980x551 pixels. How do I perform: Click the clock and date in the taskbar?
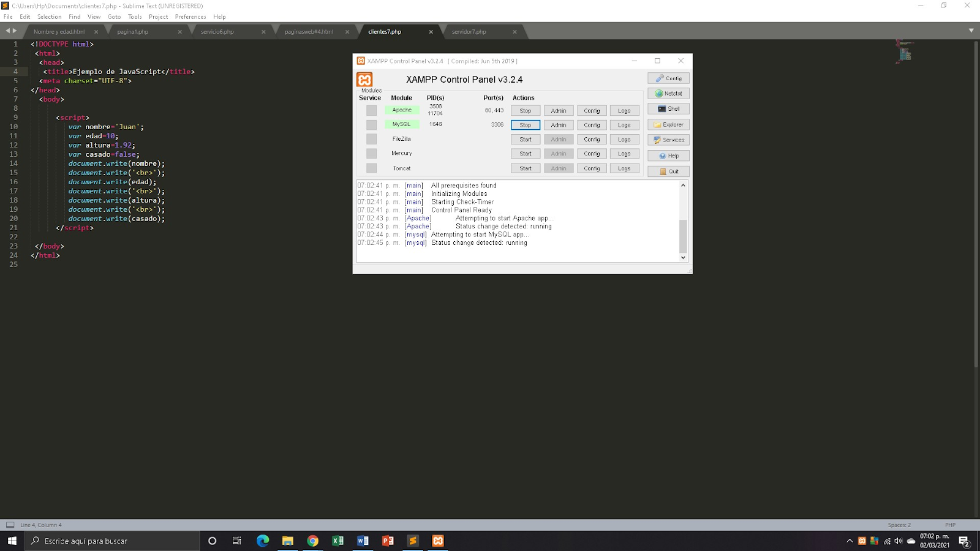[935, 541]
